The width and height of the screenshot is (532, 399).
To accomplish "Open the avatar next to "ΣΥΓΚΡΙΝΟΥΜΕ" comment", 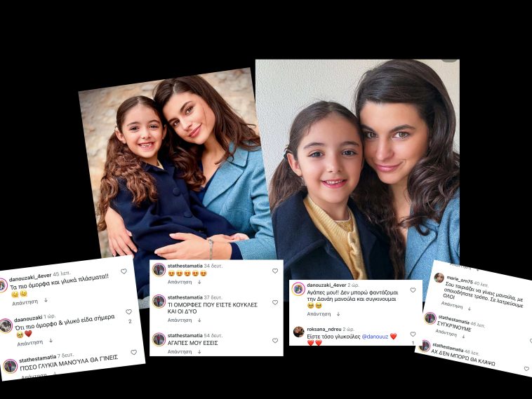I will pyautogui.click(x=430, y=318).
